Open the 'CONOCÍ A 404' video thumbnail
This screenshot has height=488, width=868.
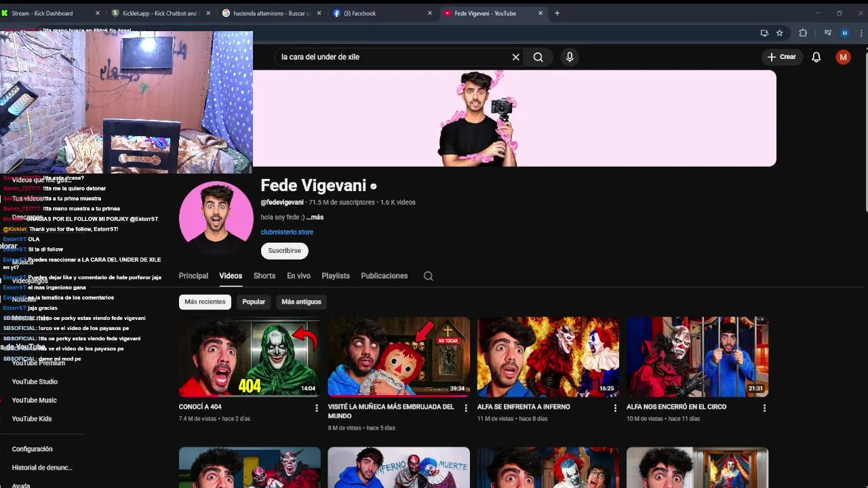(x=250, y=357)
